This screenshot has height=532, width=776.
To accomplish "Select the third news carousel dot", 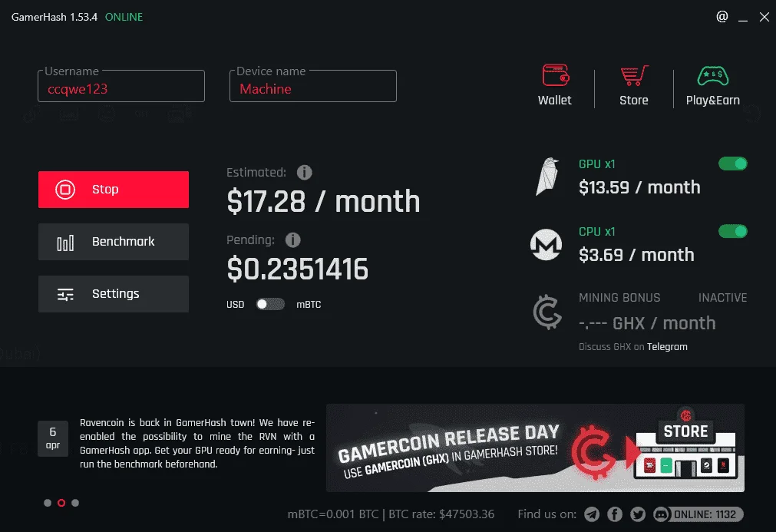I will pyautogui.click(x=75, y=503).
